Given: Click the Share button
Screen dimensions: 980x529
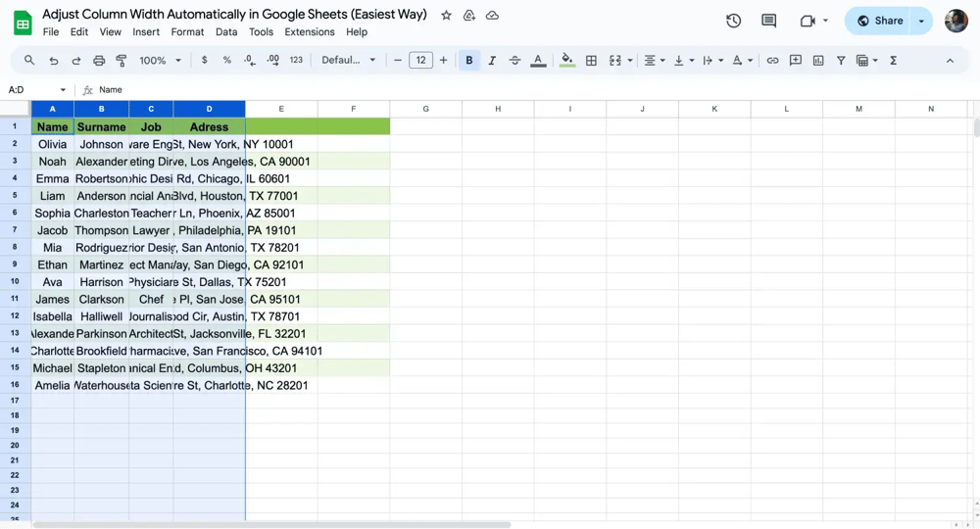Looking at the screenshot, I should tap(879, 21).
